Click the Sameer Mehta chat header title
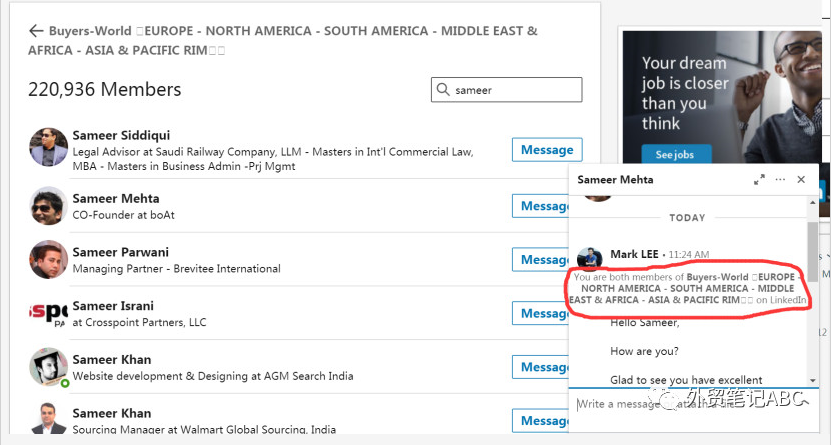This screenshot has width=831, height=445. [x=615, y=180]
